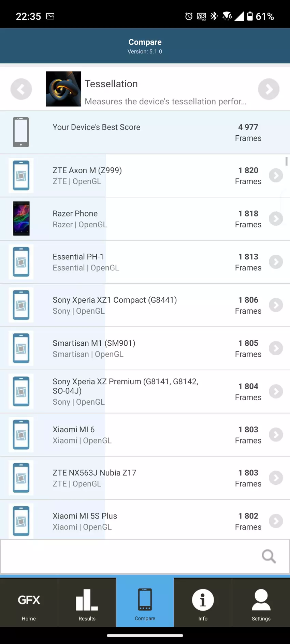Tap the Tessellation test thumbnail
The image size is (290, 644).
(x=63, y=89)
